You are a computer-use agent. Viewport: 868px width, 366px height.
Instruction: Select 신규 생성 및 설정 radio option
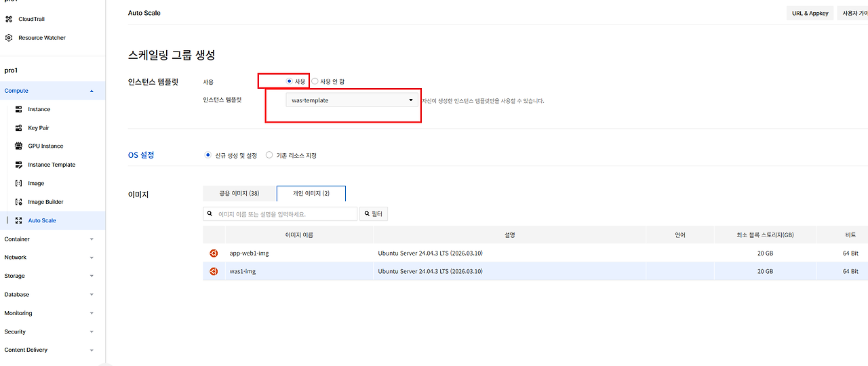point(208,155)
